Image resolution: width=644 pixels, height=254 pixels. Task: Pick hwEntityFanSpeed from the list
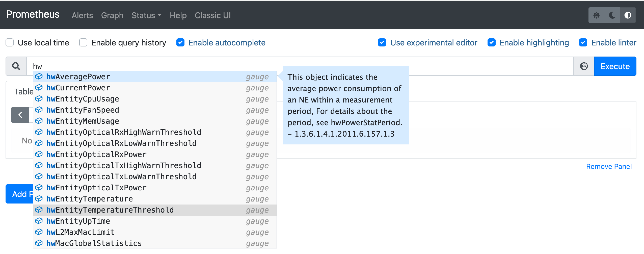pos(155,110)
